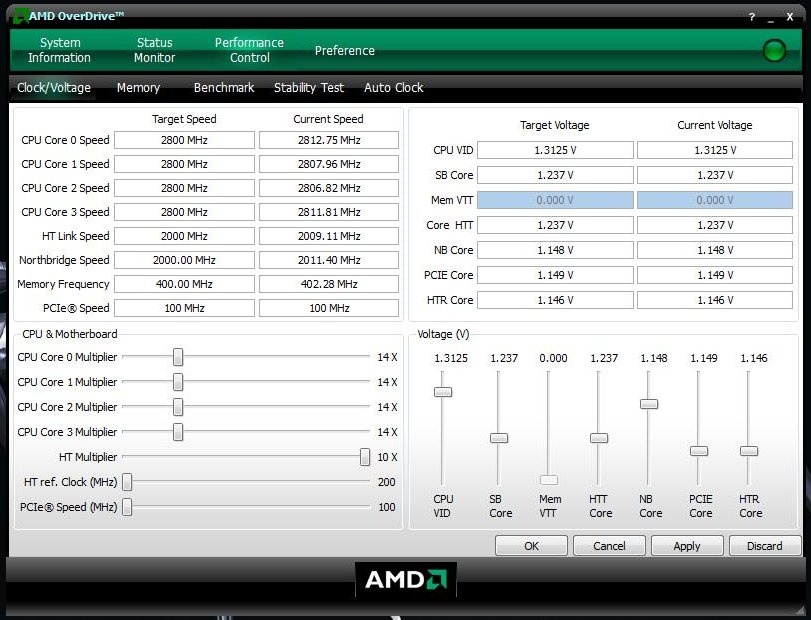811x620 pixels.
Task: Click NB Core Target Voltage field
Action: (x=555, y=250)
